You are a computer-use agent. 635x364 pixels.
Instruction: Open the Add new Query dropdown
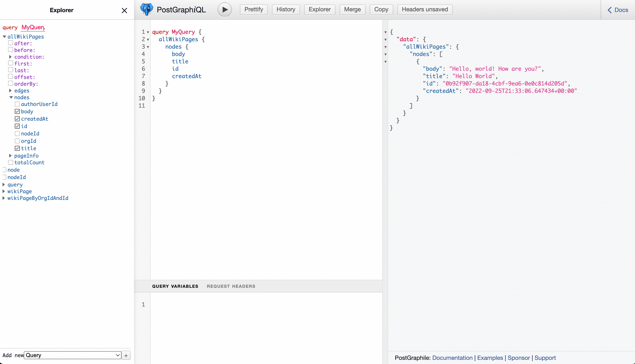(73, 355)
